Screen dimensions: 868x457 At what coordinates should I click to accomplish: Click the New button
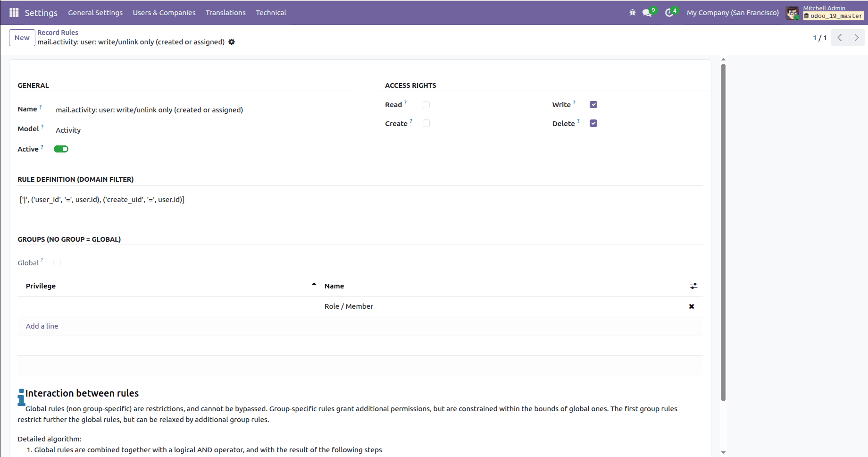coord(22,37)
